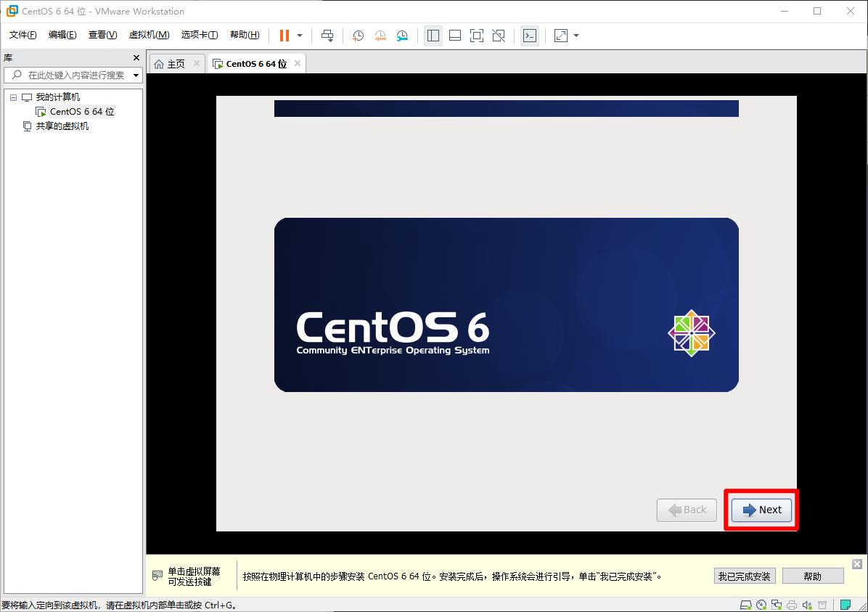Toggle Unity mode
868x612 pixels.
coord(499,35)
